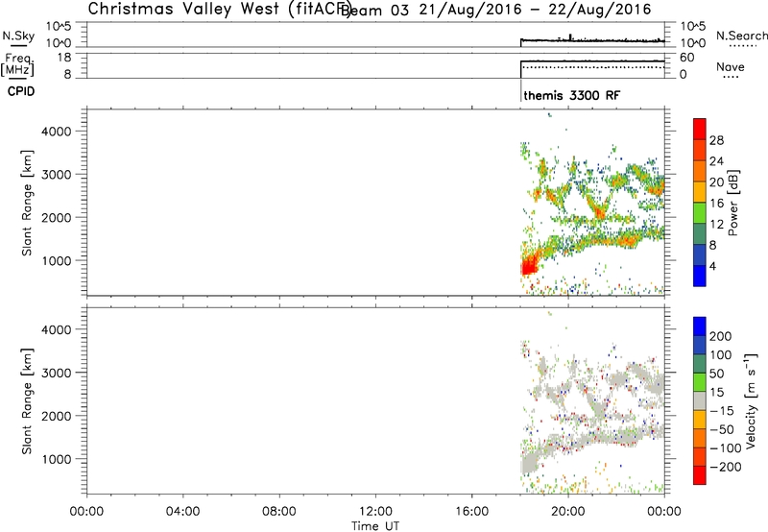Click the '1000' tick of the velocity panel
This screenshot has height=532, width=768.
tap(56, 459)
